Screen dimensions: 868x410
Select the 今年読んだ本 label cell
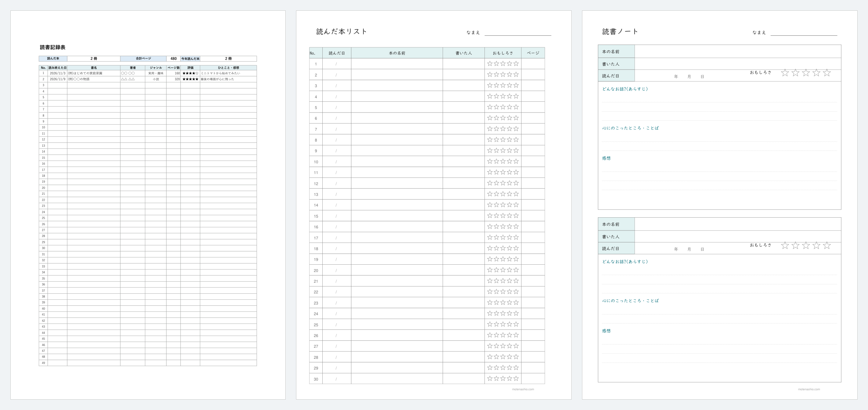[190, 59]
